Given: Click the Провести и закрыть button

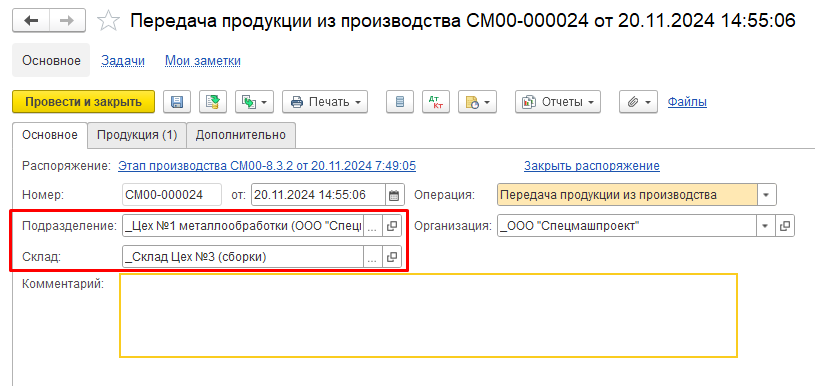Looking at the screenshot, I should [83, 102].
